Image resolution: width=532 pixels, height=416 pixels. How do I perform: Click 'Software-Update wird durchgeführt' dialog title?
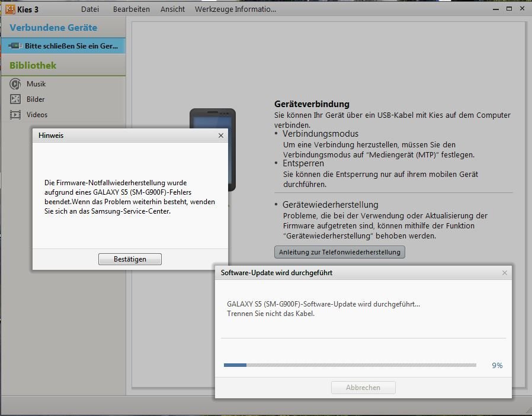pyautogui.click(x=277, y=273)
